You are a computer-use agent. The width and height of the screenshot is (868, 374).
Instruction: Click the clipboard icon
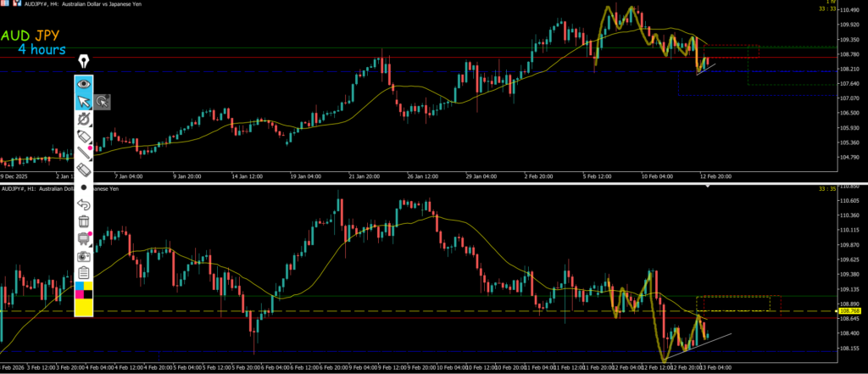[84, 272]
